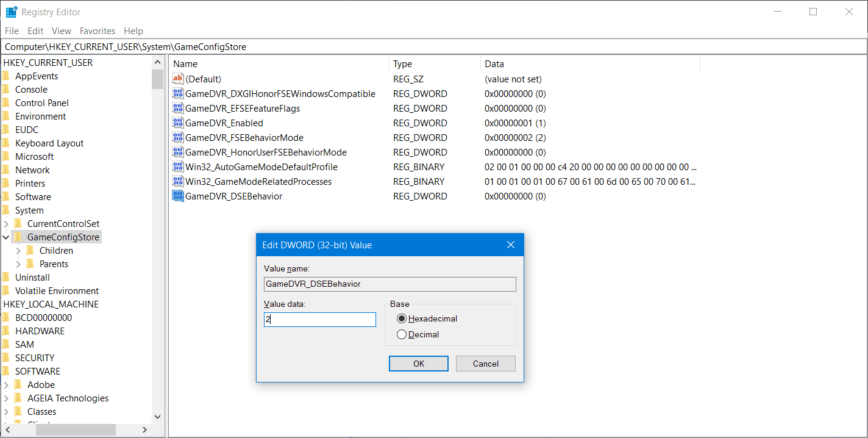Viewport: 868px width, 438px height.
Task: Click the DWORD icon beside GameDVR_FSEBehaviorMode
Action: click(x=178, y=137)
